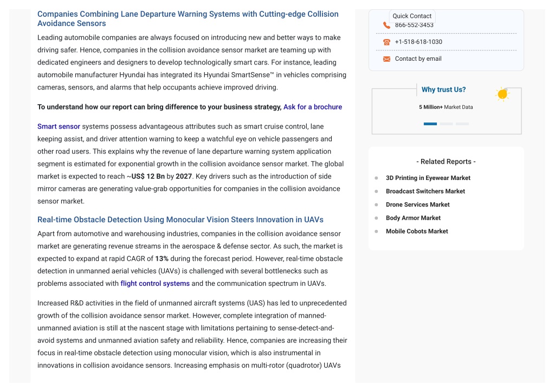The image size is (555, 392).
Task: Click the orange telephone icon
Action: click(x=386, y=42)
